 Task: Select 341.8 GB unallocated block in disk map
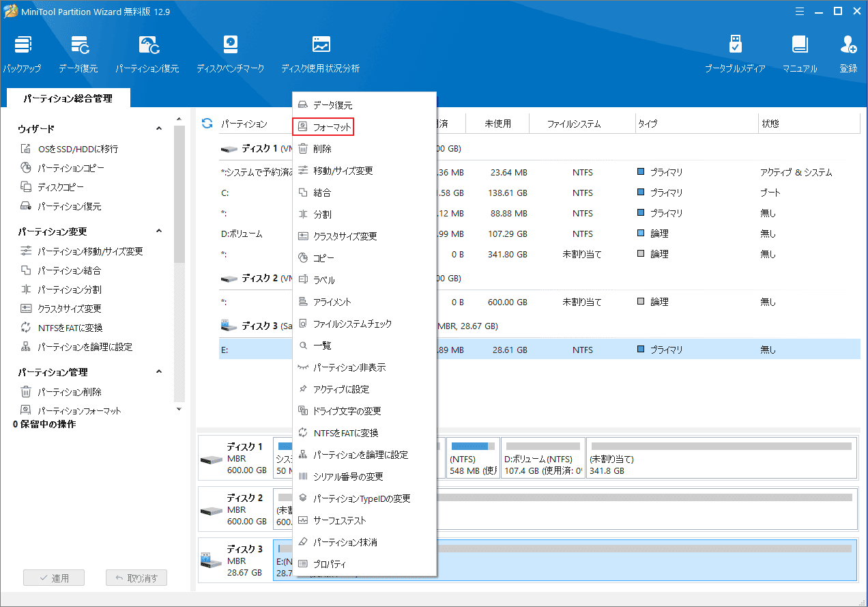point(721,457)
